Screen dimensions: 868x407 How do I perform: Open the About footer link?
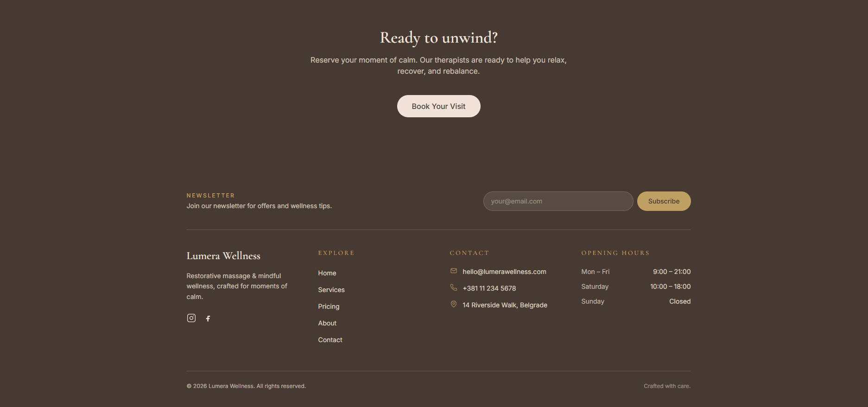[327, 323]
